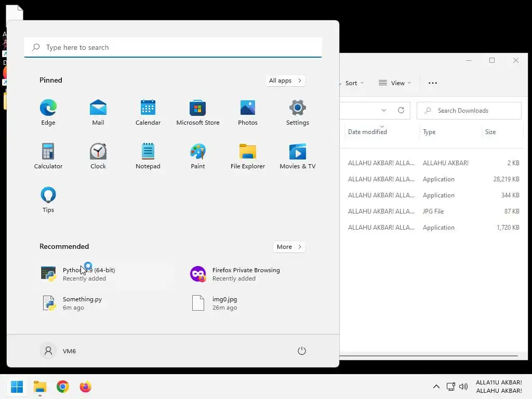This screenshot has width=532, height=399.
Task: Expand the address bar history dropdown
Action: (x=384, y=110)
